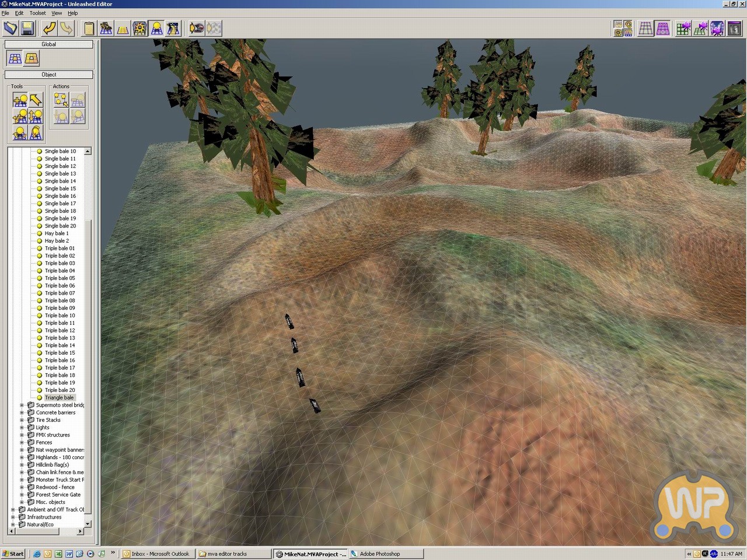Viewport: 747px width, 560px height.
Task: Expand the Concrete barriers folder
Action: tap(22, 412)
